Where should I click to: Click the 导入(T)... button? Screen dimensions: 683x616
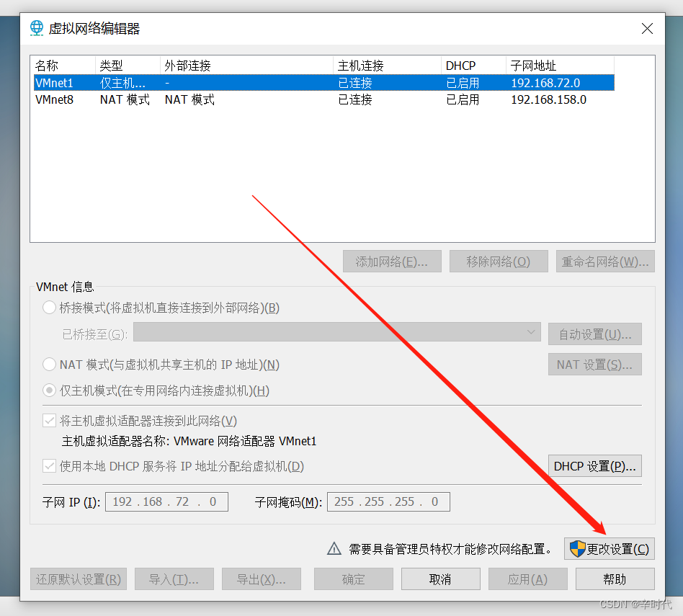point(174,579)
